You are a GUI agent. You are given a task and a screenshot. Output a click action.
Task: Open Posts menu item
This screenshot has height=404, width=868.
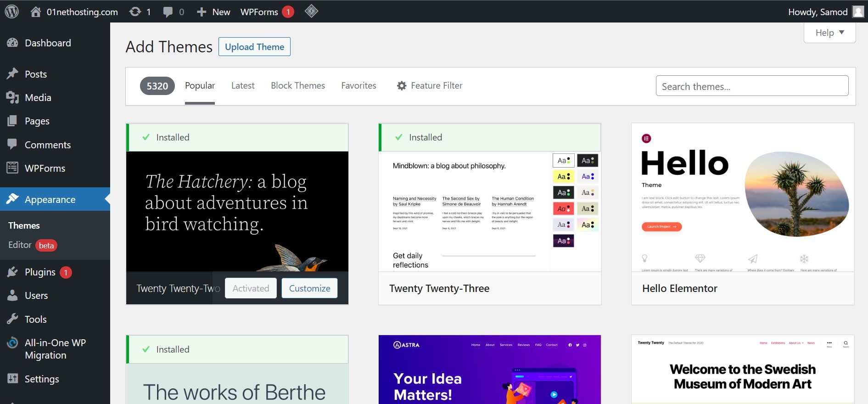(x=36, y=74)
